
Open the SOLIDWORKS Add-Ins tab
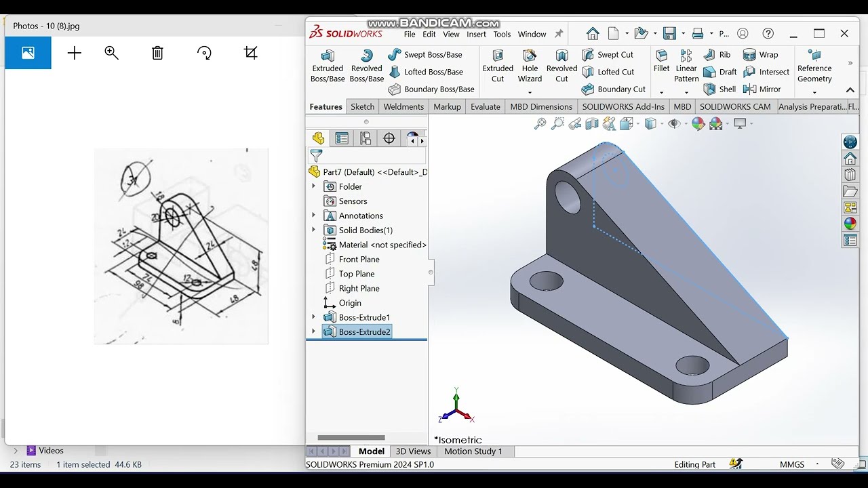(x=623, y=106)
